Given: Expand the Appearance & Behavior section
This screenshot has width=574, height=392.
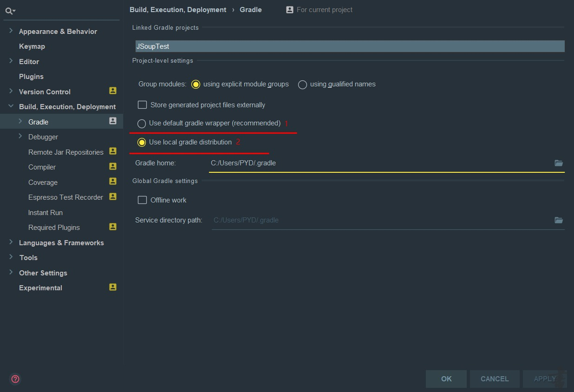Looking at the screenshot, I should [10, 31].
